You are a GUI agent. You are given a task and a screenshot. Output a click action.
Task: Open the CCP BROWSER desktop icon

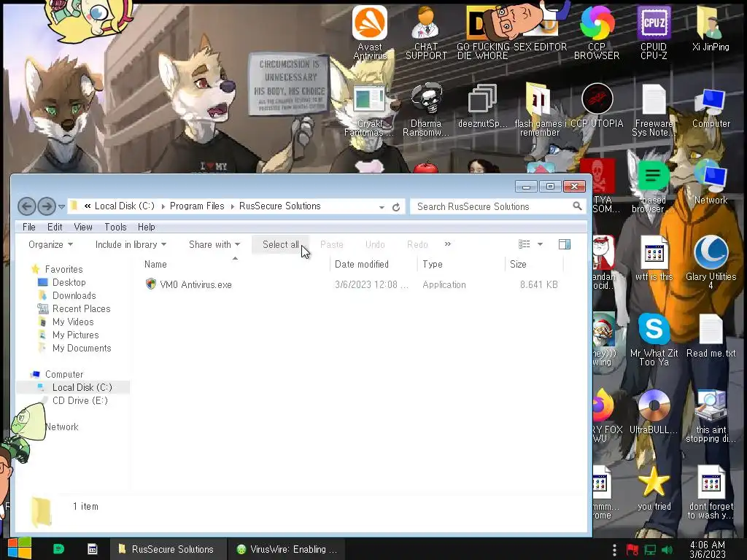pos(597,32)
